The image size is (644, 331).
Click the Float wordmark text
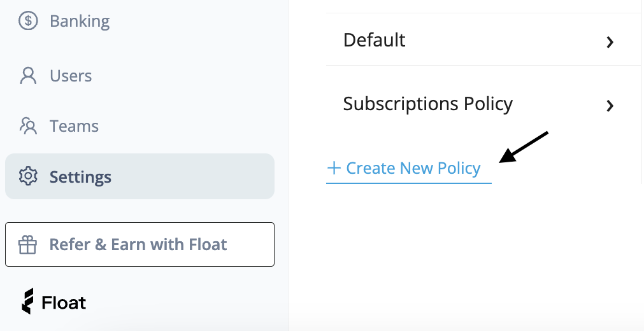point(64,303)
